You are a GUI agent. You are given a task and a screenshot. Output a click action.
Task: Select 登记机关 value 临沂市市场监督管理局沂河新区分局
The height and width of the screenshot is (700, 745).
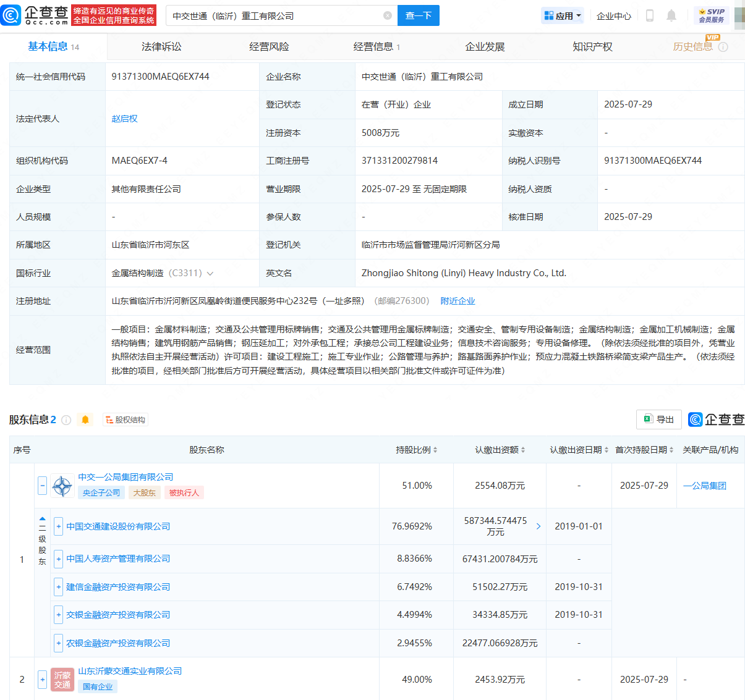(431, 245)
